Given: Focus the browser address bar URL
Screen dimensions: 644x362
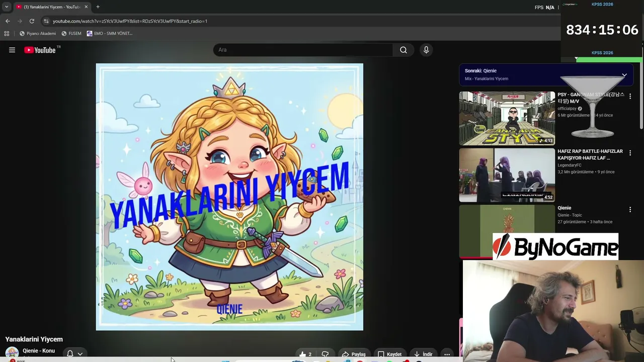Looking at the screenshot, I should point(130,21).
